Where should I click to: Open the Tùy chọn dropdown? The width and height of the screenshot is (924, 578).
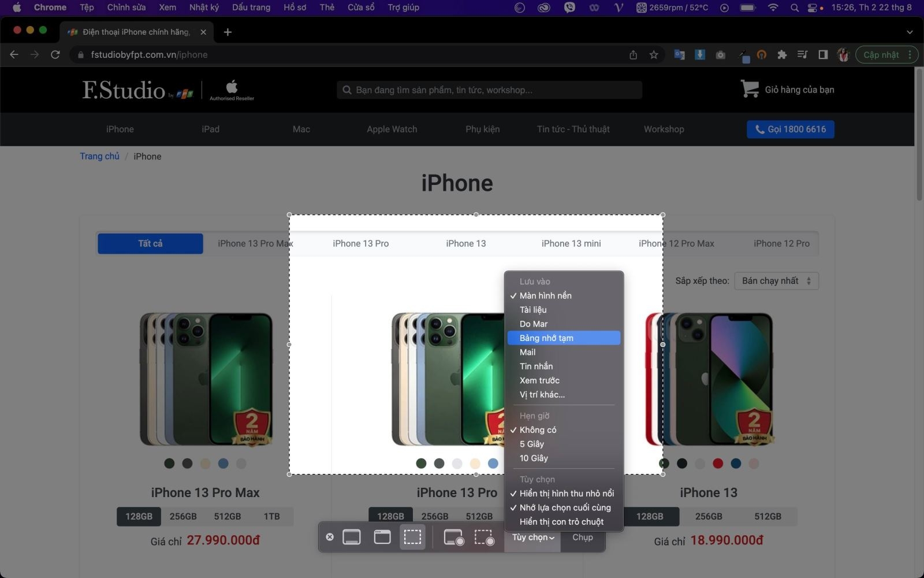click(532, 537)
